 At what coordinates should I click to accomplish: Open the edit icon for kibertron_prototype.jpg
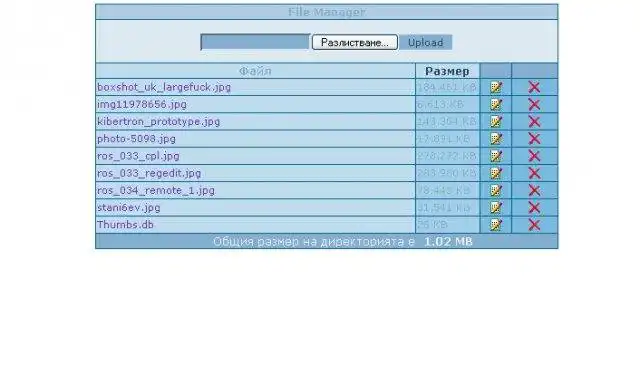496,121
